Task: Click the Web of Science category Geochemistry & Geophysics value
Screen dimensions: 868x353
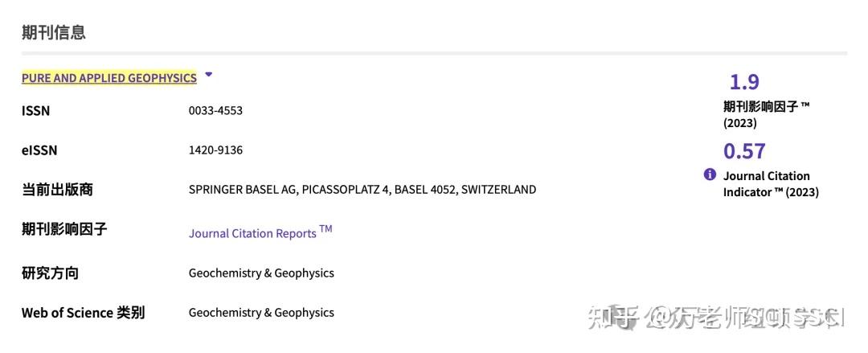Action: coord(261,313)
